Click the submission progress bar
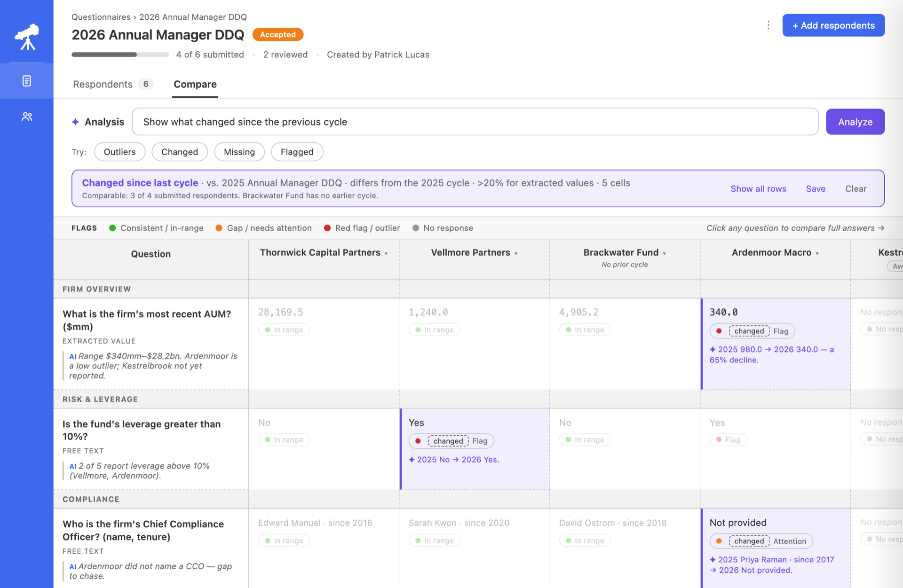Image resolution: width=903 pixels, height=588 pixels. click(120, 55)
